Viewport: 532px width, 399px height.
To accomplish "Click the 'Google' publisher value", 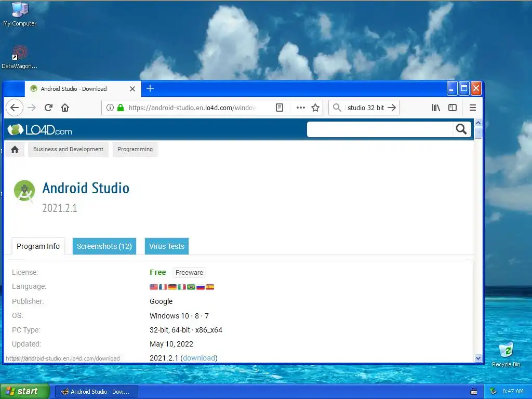I will [x=161, y=301].
